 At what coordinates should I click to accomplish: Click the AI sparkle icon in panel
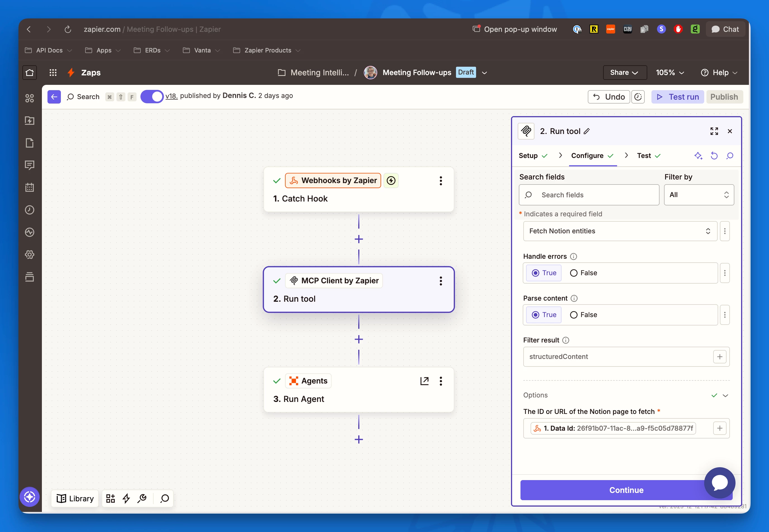click(x=698, y=156)
